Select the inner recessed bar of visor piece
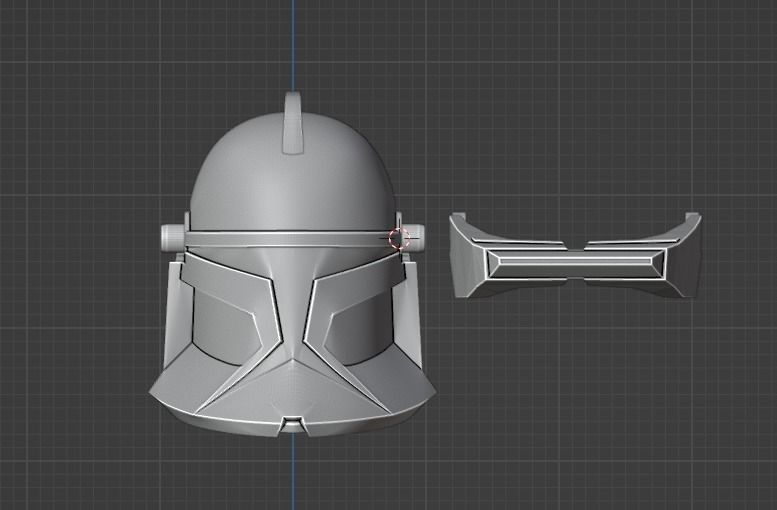The height and width of the screenshot is (510, 777). (576, 263)
